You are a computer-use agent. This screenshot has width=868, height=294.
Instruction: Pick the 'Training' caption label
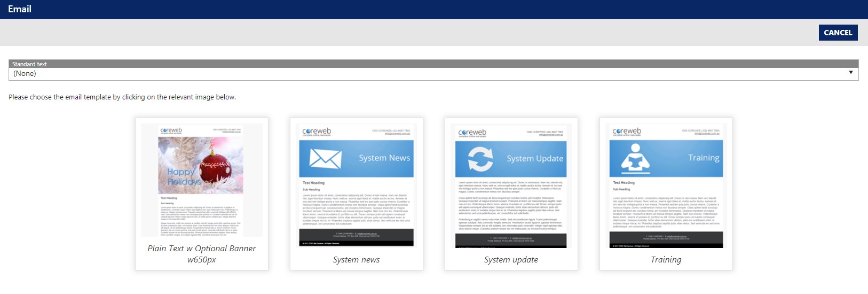pyautogui.click(x=666, y=260)
